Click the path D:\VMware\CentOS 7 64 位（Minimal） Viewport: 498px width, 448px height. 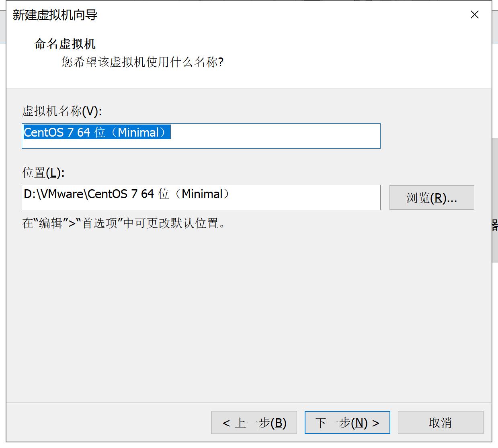[125, 194]
